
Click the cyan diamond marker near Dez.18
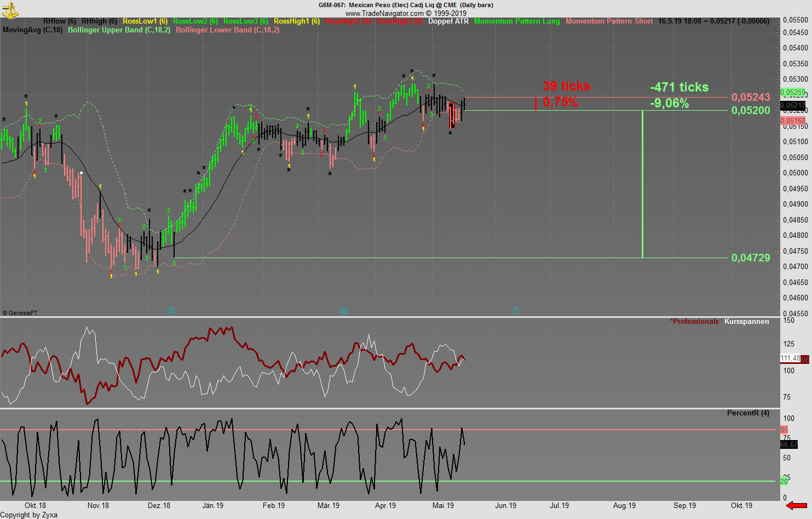coord(171,310)
